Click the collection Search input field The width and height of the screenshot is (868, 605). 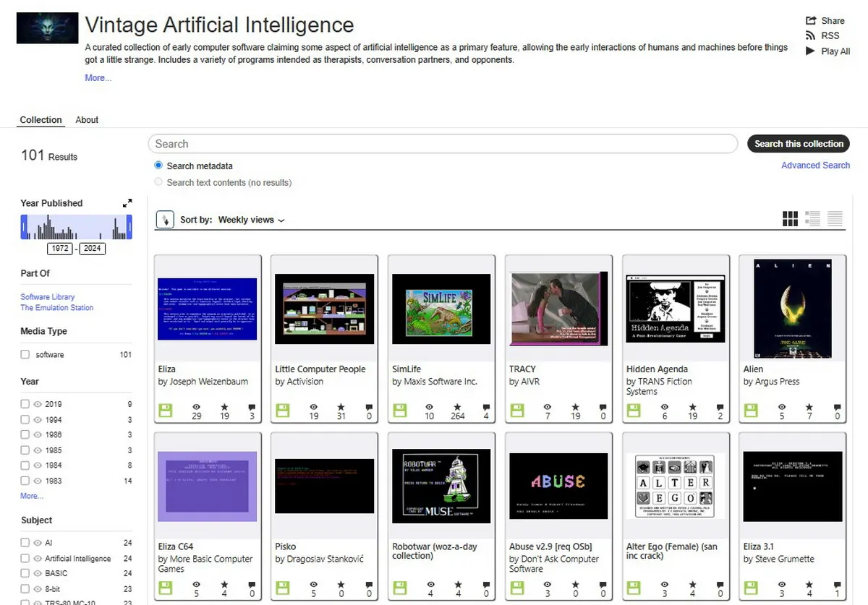443,144
